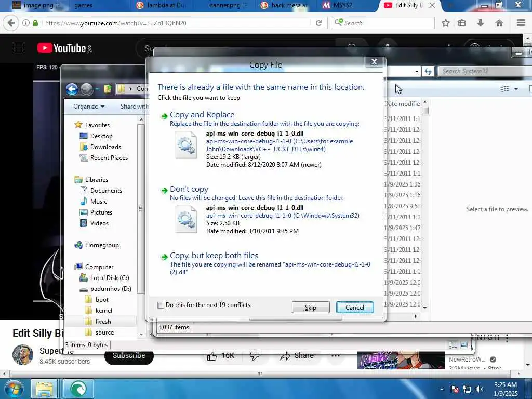Open Videos library
This screenshot has height=399, width=532.
(x=99, y=223)
